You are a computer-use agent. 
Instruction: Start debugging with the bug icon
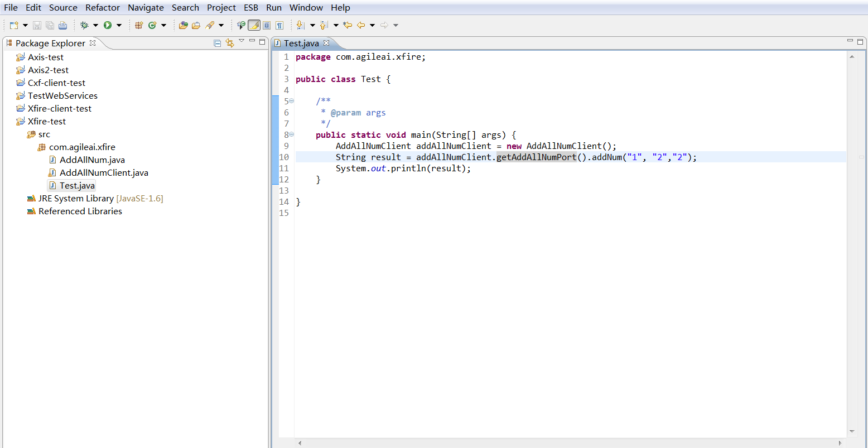pos(85,25)
